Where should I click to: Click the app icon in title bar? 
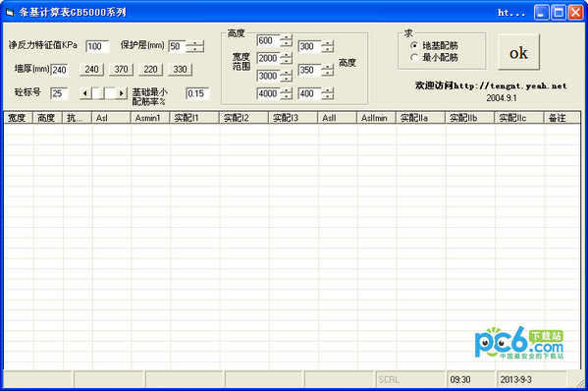coord(10,13)
